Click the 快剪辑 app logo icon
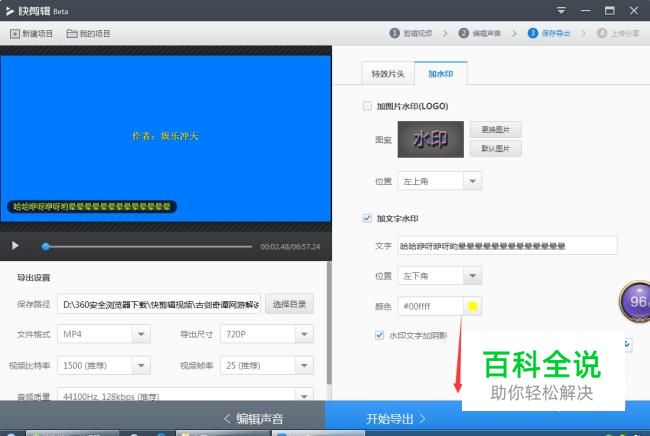Viewport: 650px width, 436px height. tap(10, 11)
